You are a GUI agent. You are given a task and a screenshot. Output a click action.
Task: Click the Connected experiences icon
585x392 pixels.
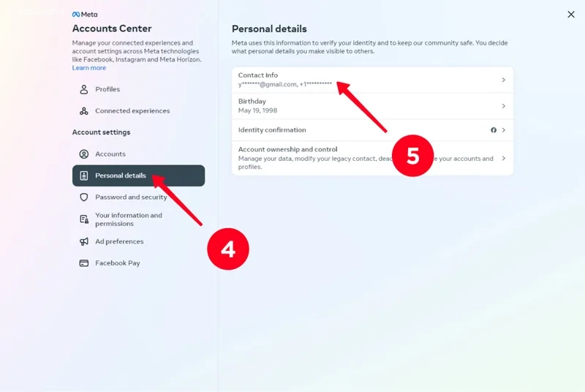pos(84,111)
